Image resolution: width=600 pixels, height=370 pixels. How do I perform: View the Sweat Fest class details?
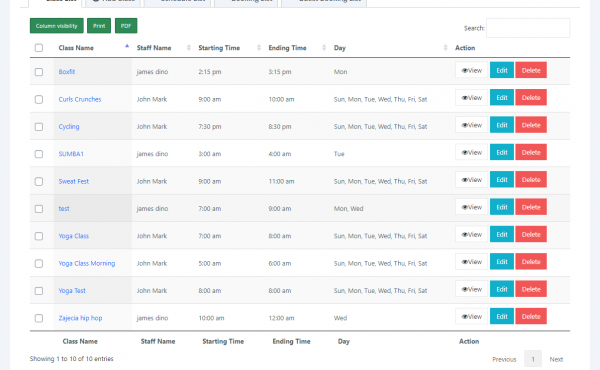(471, 179)
